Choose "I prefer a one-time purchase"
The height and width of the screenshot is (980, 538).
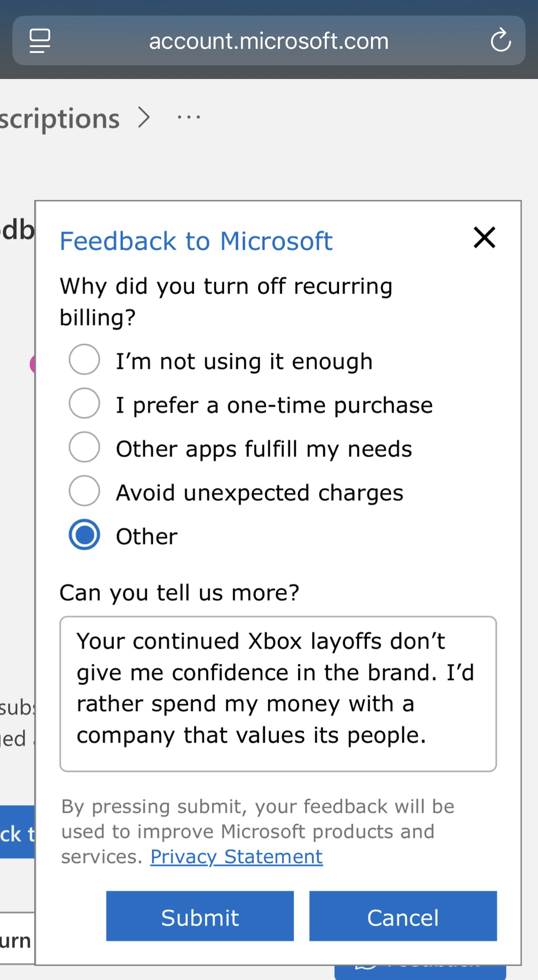[x=84, y=403]
